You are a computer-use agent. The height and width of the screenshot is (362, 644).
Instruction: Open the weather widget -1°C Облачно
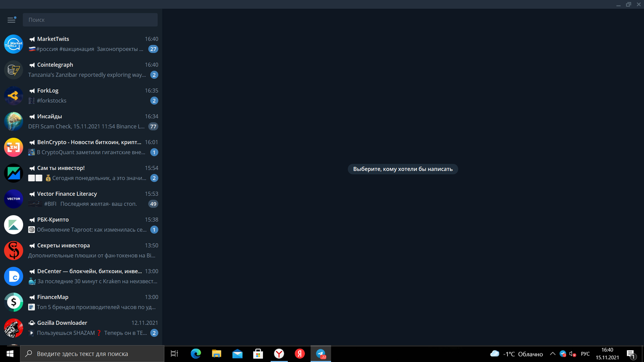(x=516, y=354)
